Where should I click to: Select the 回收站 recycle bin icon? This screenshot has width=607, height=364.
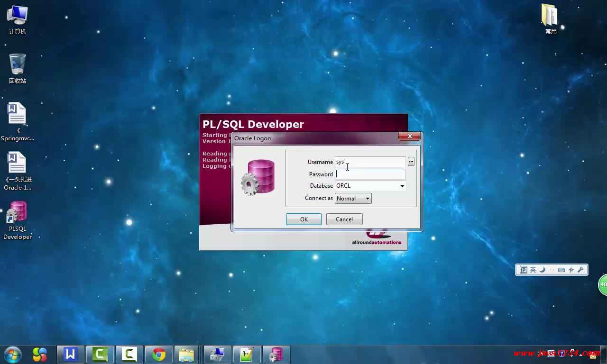(17, 68)
